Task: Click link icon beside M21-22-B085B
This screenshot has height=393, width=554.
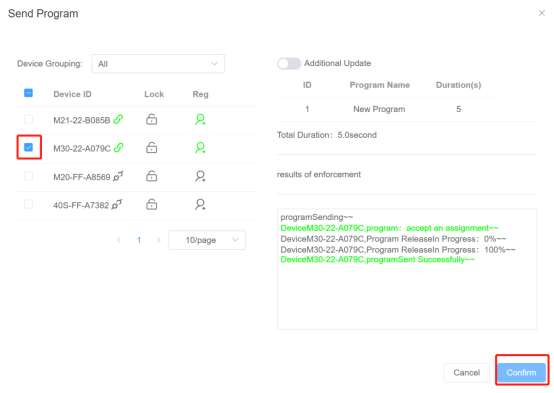Action: coord(118,119)
